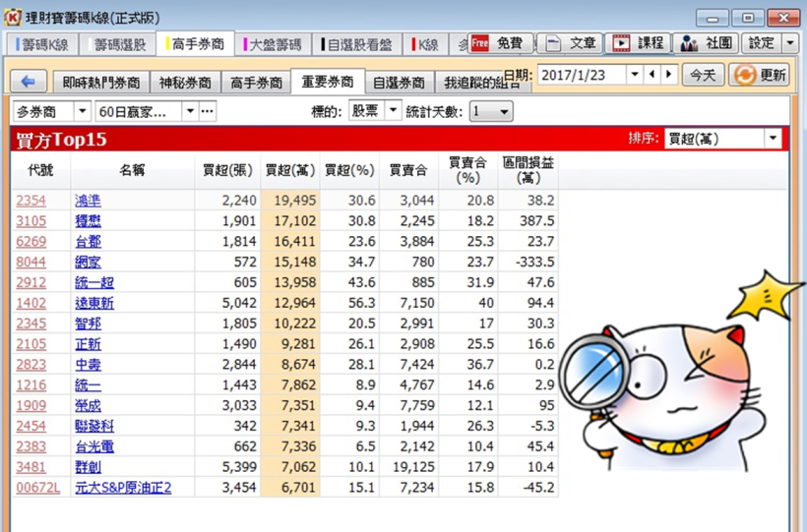Open stock name link 統一超
This screenshot has height=532, width=807.
[x=94, y=282]
